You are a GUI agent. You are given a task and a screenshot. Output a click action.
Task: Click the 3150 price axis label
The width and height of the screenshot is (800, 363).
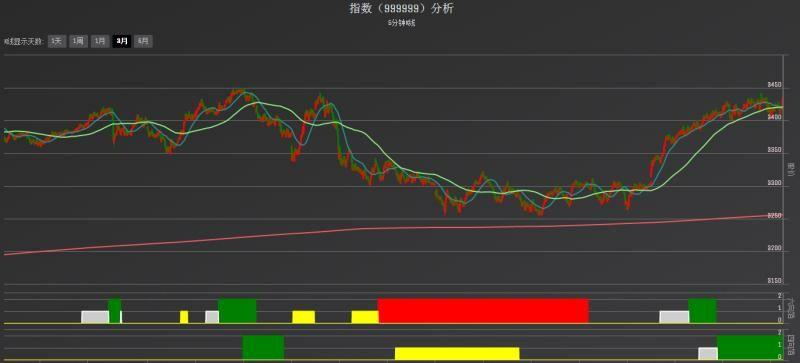774,281
